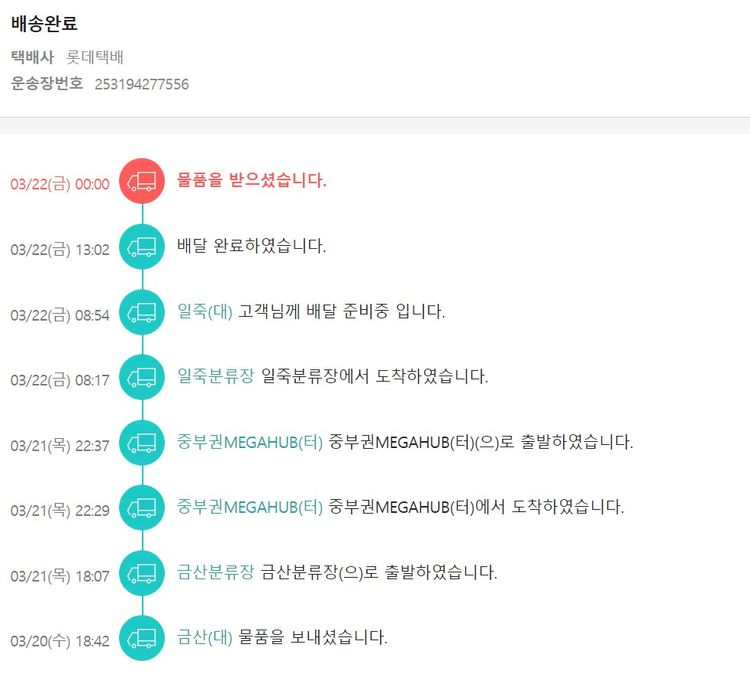Click the 금산(대) location link
This screenshot has height=674, width=750.
tap(205, 637)
